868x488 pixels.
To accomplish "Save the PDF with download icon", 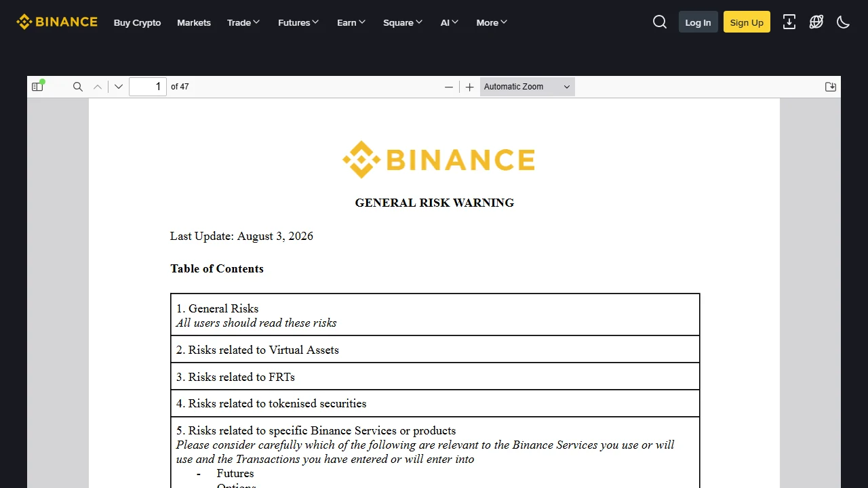I will 831,87.
